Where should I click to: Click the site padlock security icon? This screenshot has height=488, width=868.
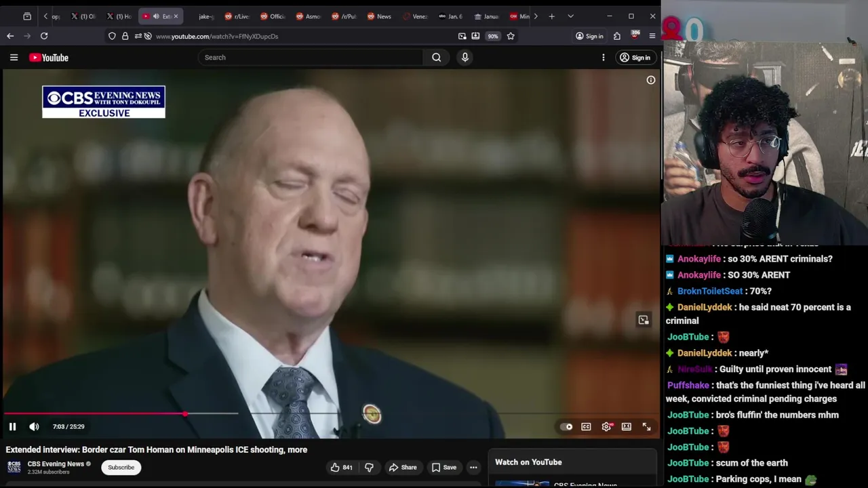(125, 36)
